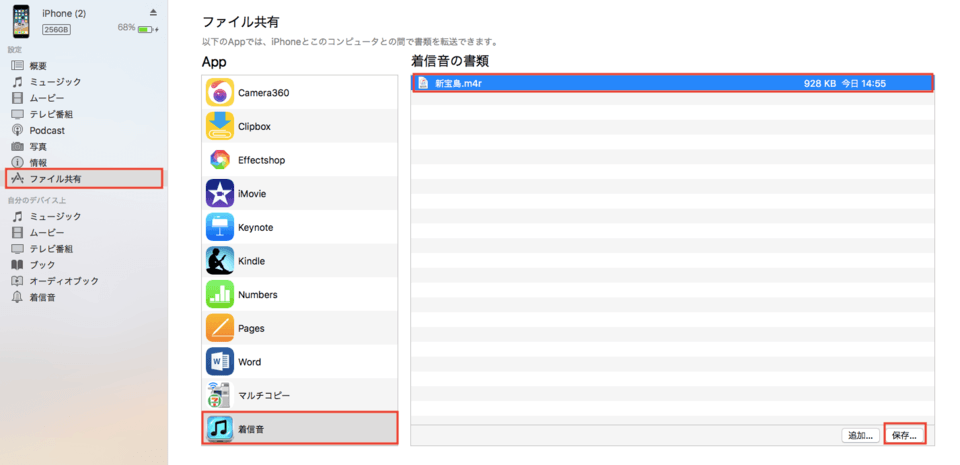
Task: Click the 68% battery percentage
Action: (x=126, y=28)
